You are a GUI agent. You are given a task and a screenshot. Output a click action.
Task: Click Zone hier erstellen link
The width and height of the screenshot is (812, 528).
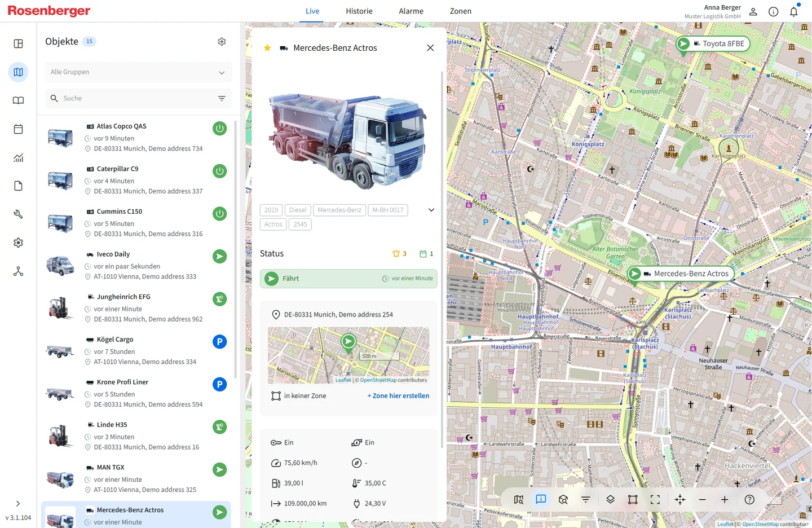[398, 396]
